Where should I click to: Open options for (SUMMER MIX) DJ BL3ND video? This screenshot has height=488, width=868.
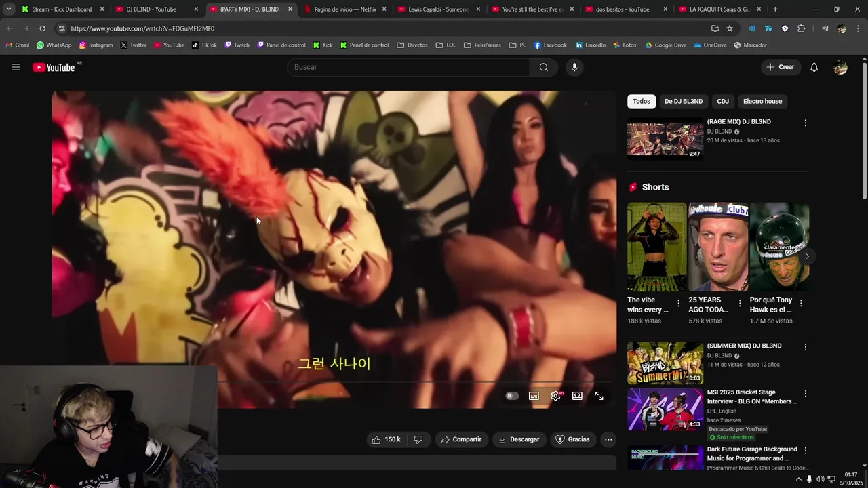tap(806, 347)
